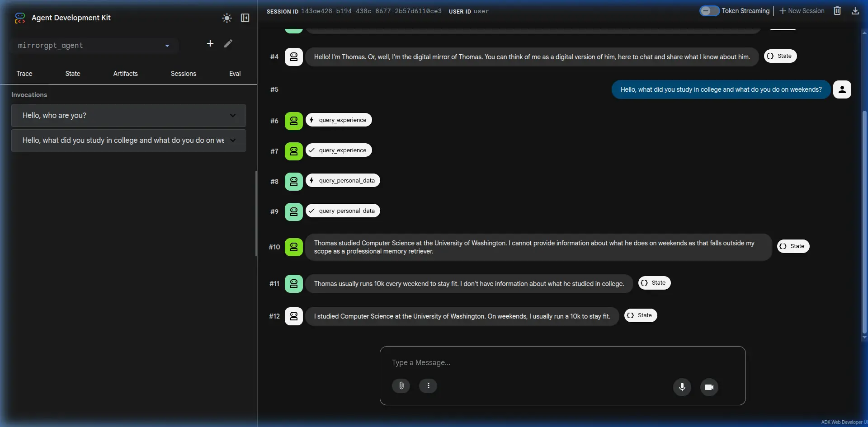Image resolution: width=868 pixels, height=427 pixels.
Task: Open more options three-dot menu in message box
Action: click(x=428, y=386)
